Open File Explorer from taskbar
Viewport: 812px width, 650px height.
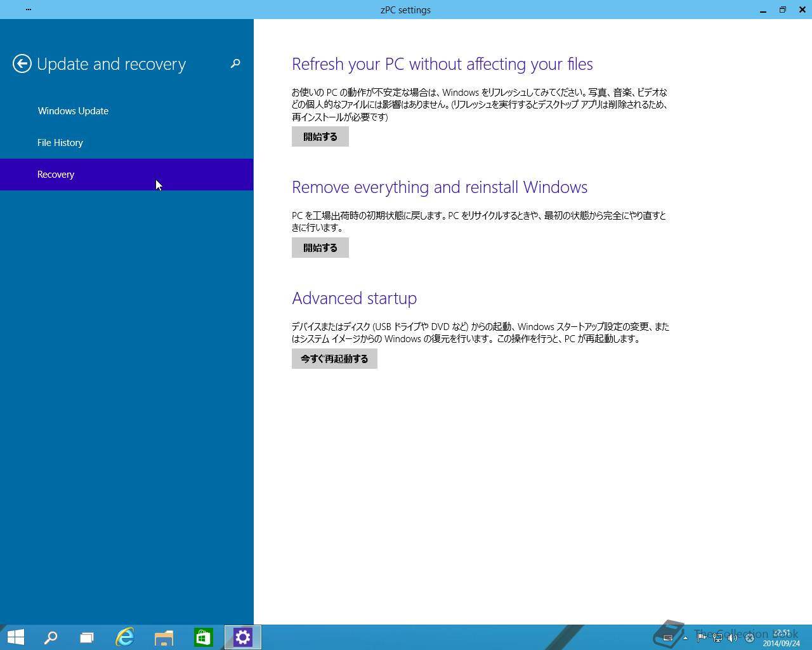tap(164, 637)
